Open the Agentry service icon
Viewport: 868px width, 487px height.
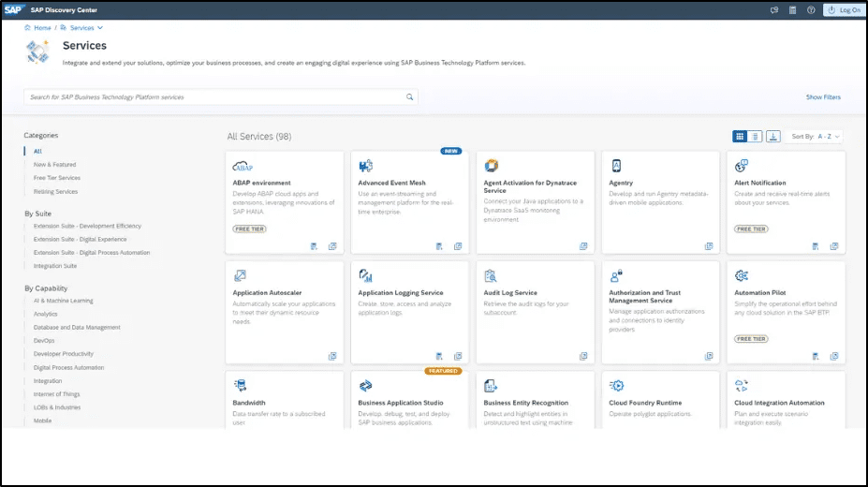pyautogui.click(x=616, y=166)
